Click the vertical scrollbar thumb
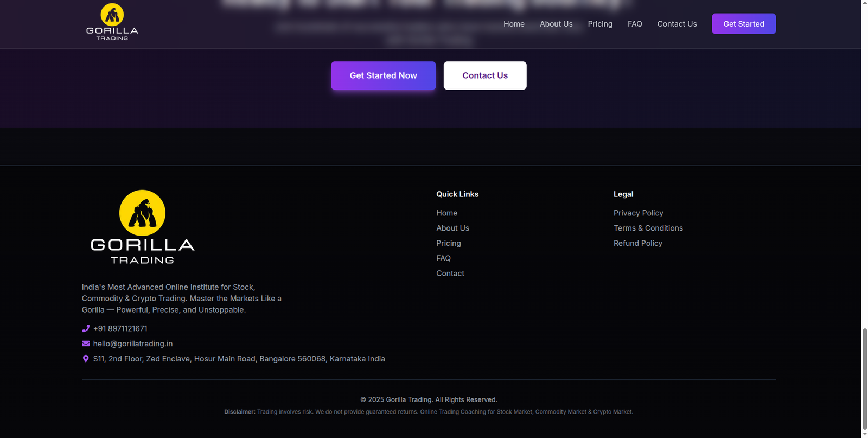Image resolution: width=868 pixels, height=438 pixels. (x=865, y=378)
